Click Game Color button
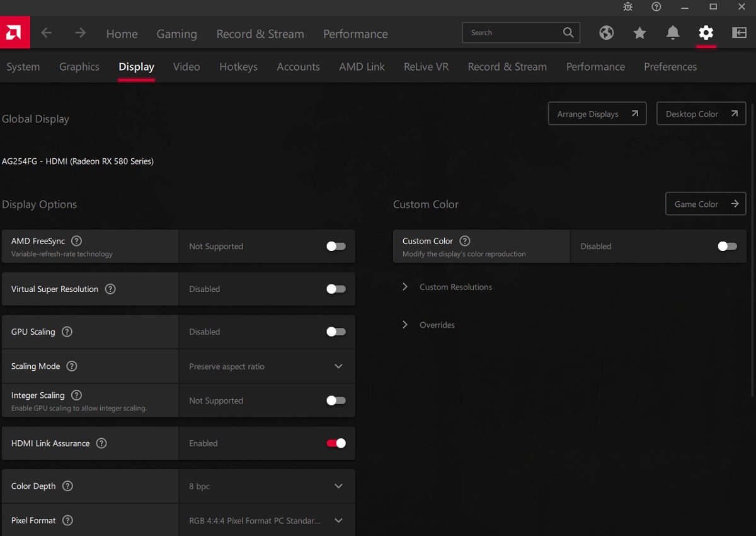Image resolution: width=756 pixels, height=536 pixels. (x=706, y=204)
